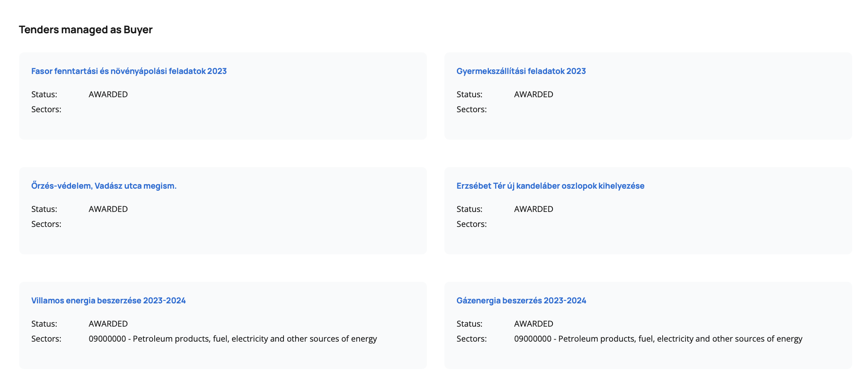Click sector code text in Villamos energia card
The image size is (868, 384).
tap(232, 339)
